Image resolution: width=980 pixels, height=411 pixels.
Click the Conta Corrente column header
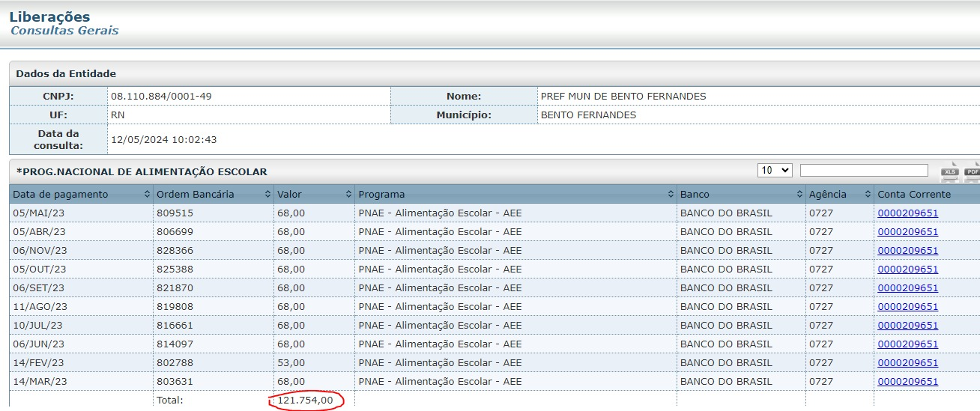click(914, 195)
